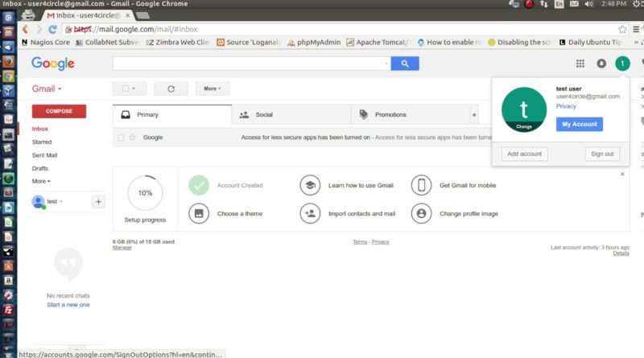Click the Promotions tag icon
Screen dimensions: 644x358
pyautogui.click(x=364, y=114)
